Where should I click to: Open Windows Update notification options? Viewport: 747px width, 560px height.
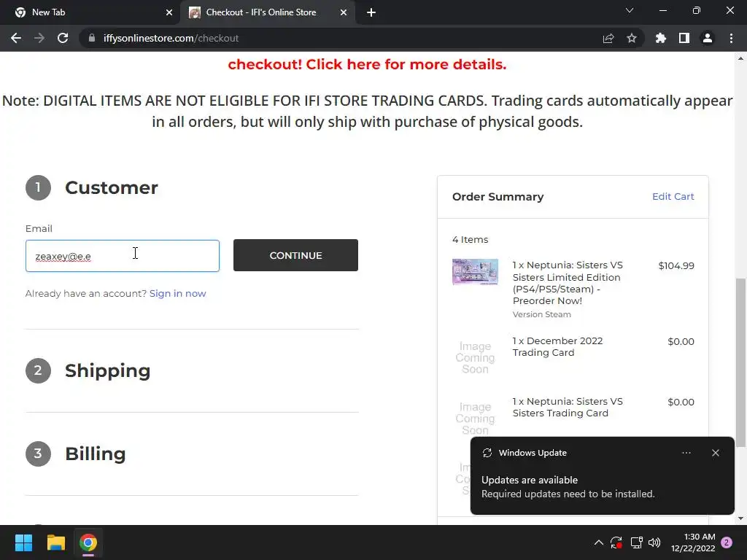tap(686, 453)
